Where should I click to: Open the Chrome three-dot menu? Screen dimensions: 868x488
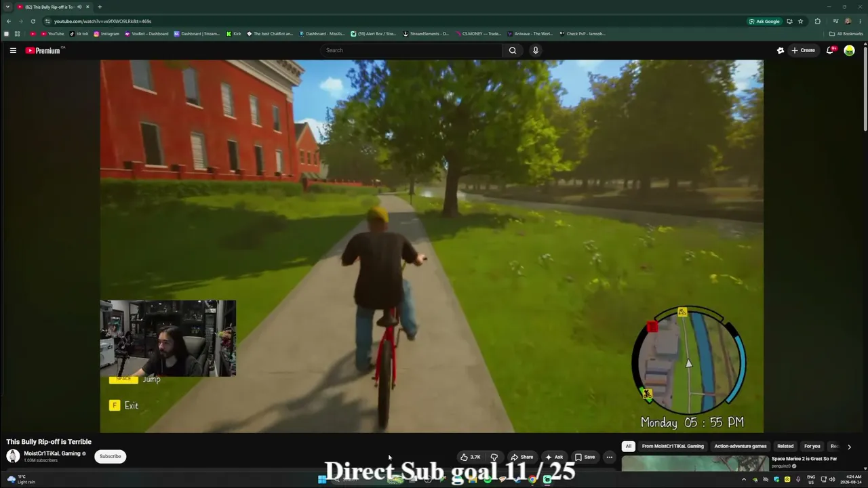pyautogui.click(x=859, y=21)
